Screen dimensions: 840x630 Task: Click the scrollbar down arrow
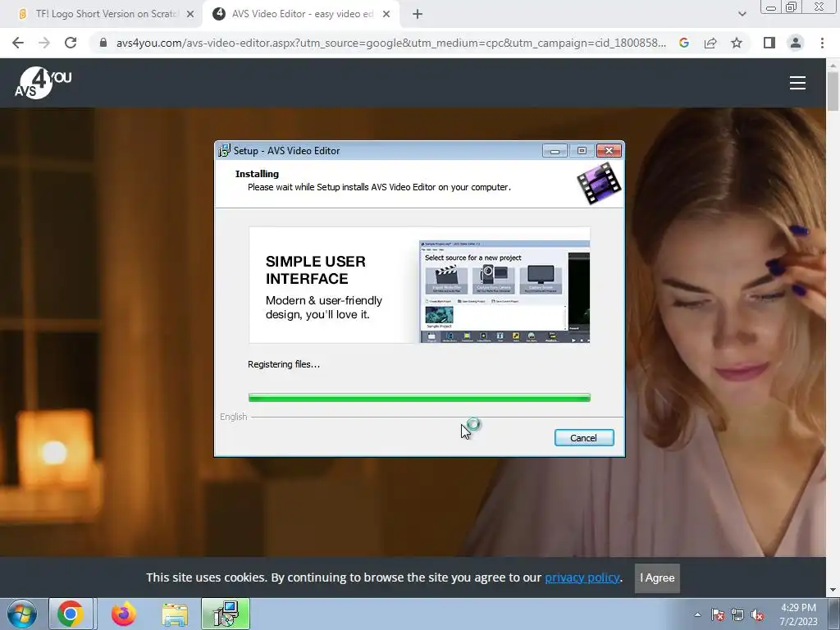click(x=833, y=591)
